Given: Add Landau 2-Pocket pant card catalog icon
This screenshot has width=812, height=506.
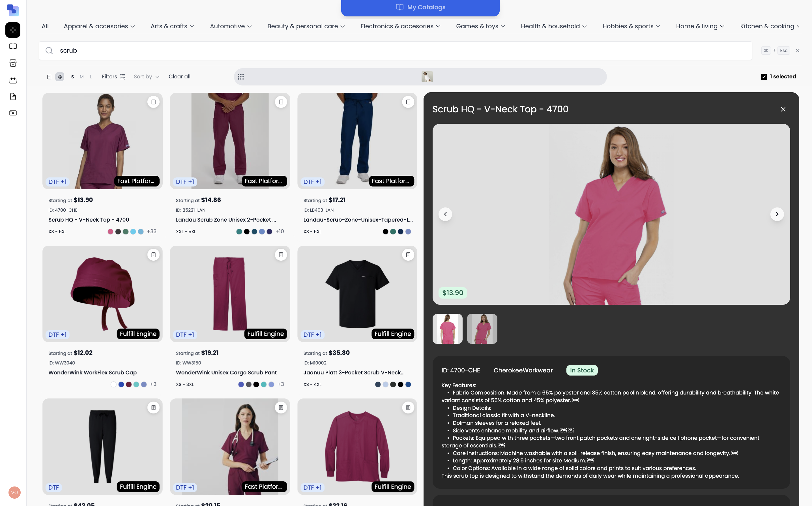Looking at the screenshot, I should 281,102.
